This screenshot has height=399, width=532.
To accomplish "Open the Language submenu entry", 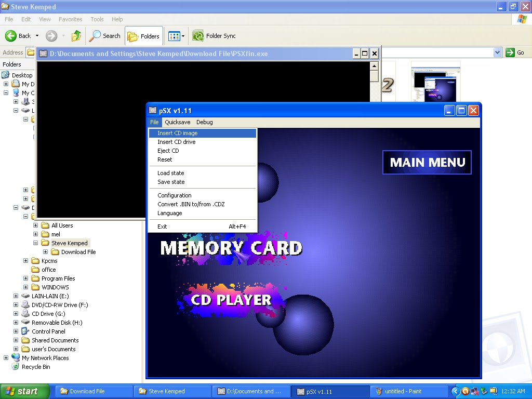I will coord(202,213).
